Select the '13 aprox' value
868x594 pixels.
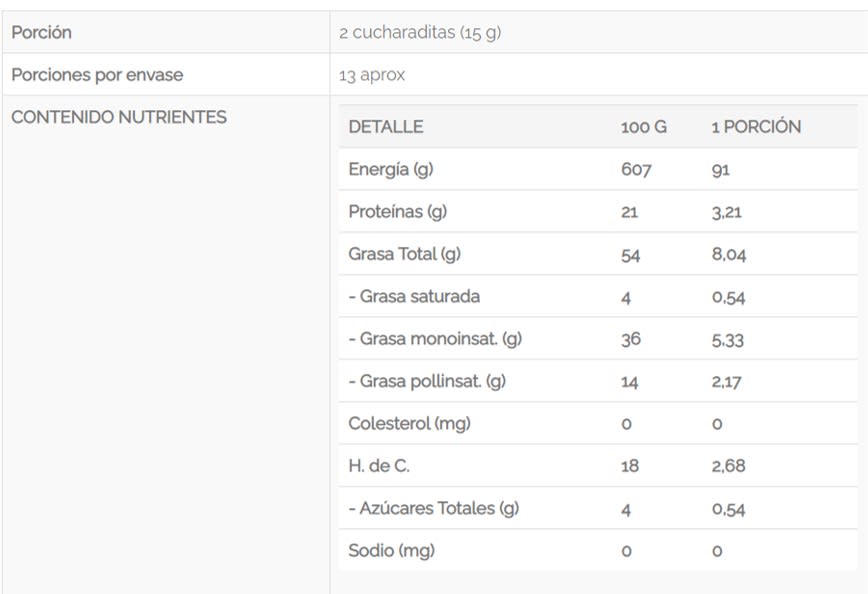pos(372,75)
